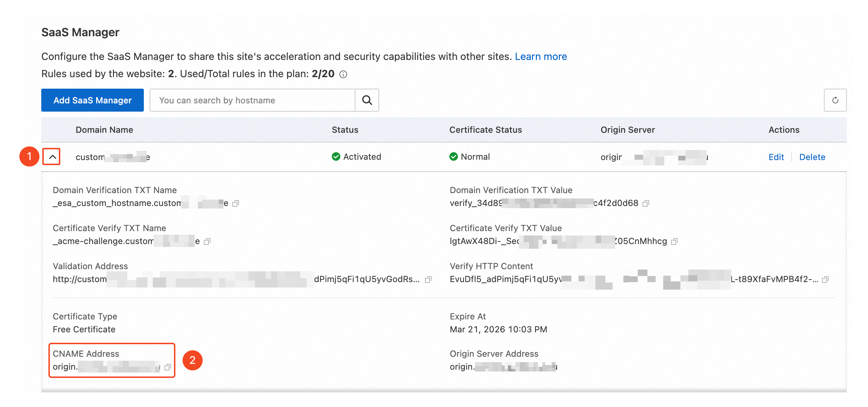Copy the Certificate Verify TXT Value
Viewport: 868px width, 407px height.
(x=674, y=242)
